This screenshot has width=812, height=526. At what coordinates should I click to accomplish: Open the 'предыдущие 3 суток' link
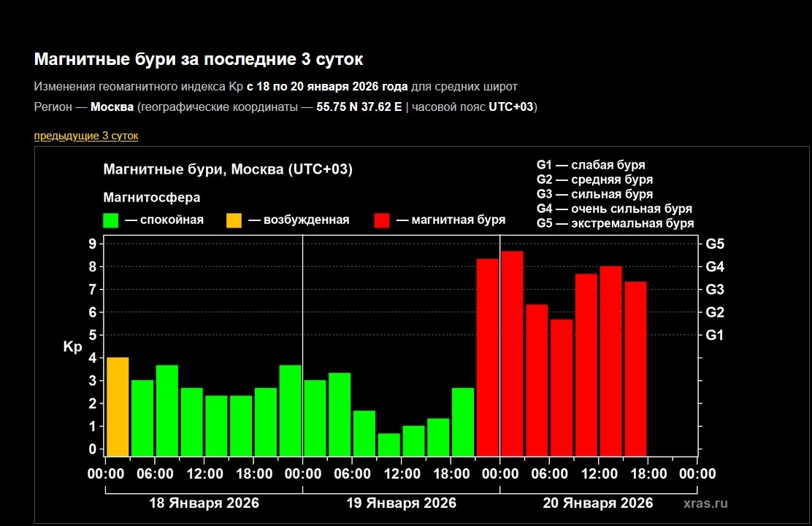point(85,136)
